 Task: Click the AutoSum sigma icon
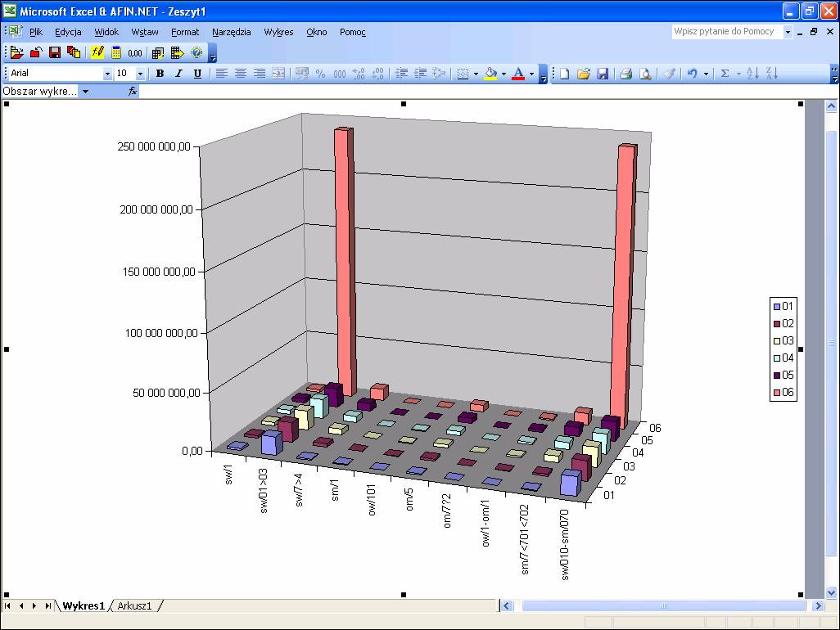pyautogui.click(x=725, y=74)
